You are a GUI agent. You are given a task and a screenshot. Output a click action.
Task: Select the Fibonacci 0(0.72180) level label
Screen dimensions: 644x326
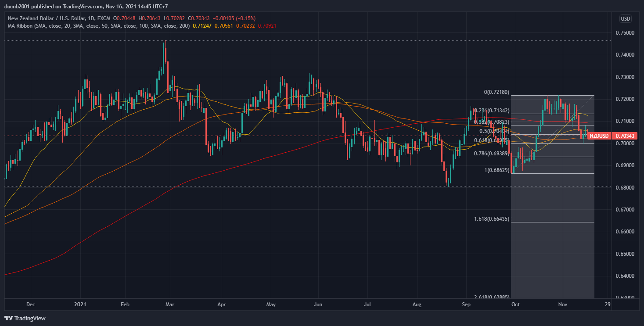496,92
